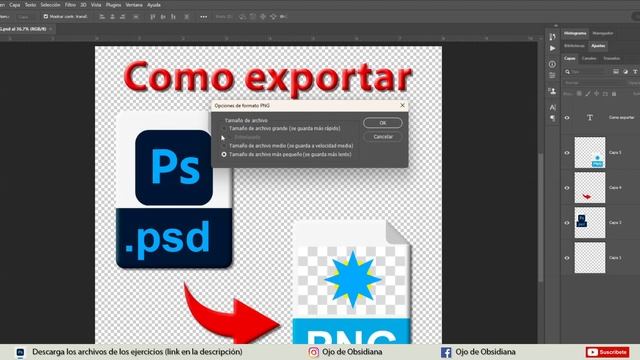Image resolution: width=640 pixels, height=360 pixels.
Task: Close the Opciones de formato PNG dialog
Action: [402, 105]
